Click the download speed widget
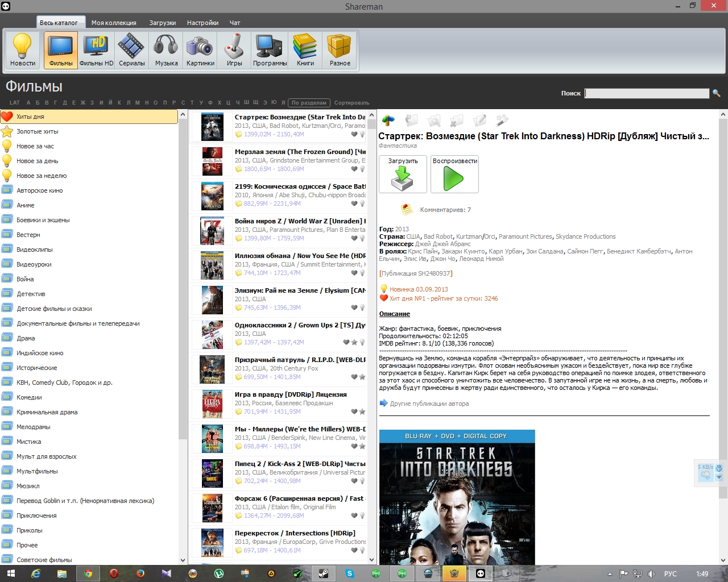Image resolution: width=728 pixels, height=582 pixels. (x=710, y=473)
